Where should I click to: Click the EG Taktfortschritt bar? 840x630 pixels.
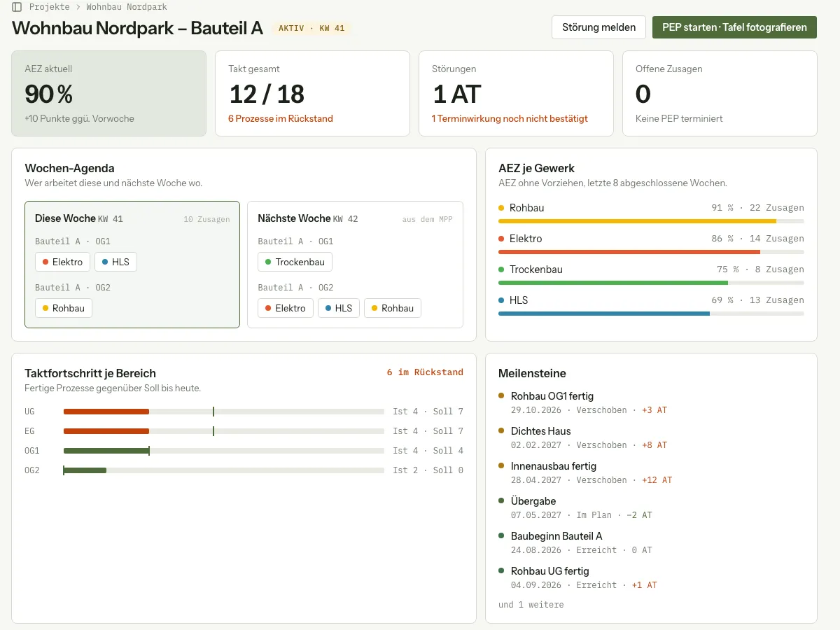click(224, 431)
